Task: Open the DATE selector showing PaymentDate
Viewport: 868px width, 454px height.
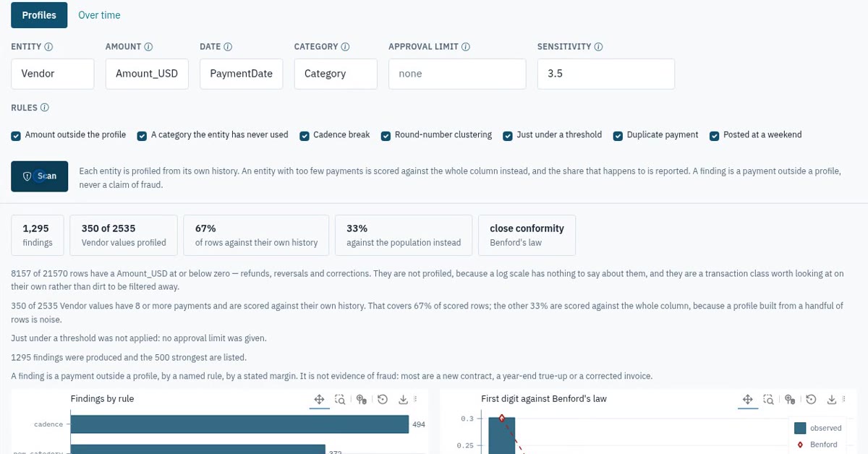Action: 242,74
